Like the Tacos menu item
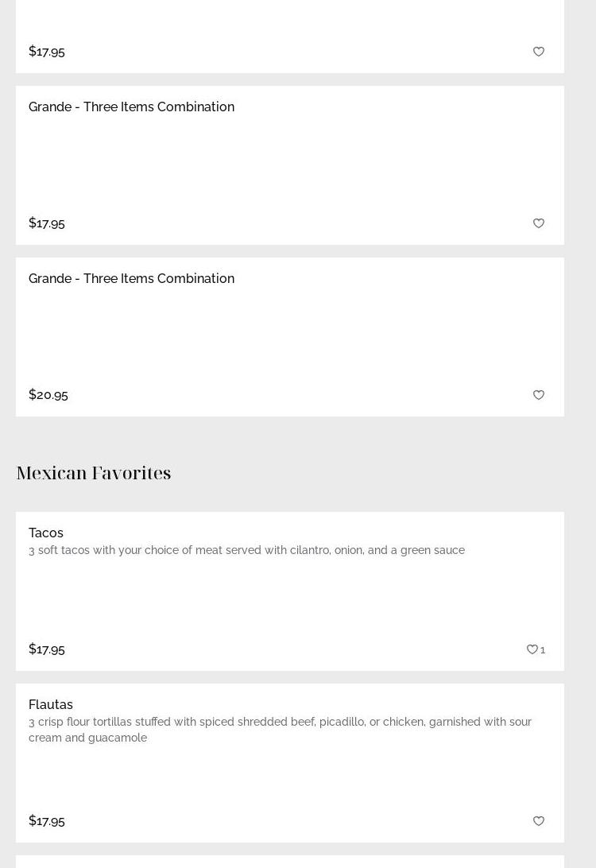 click(x=532, y=649)
